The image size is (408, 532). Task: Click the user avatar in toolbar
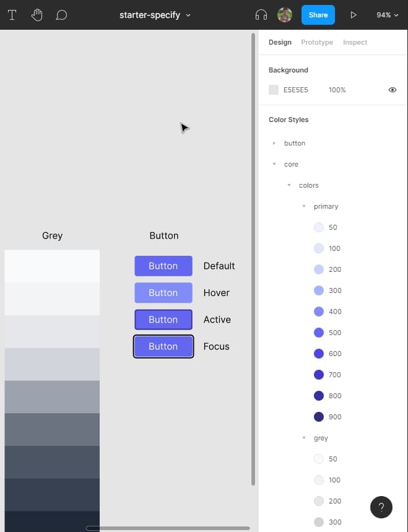pyautogui.click(x=285, y=15)
